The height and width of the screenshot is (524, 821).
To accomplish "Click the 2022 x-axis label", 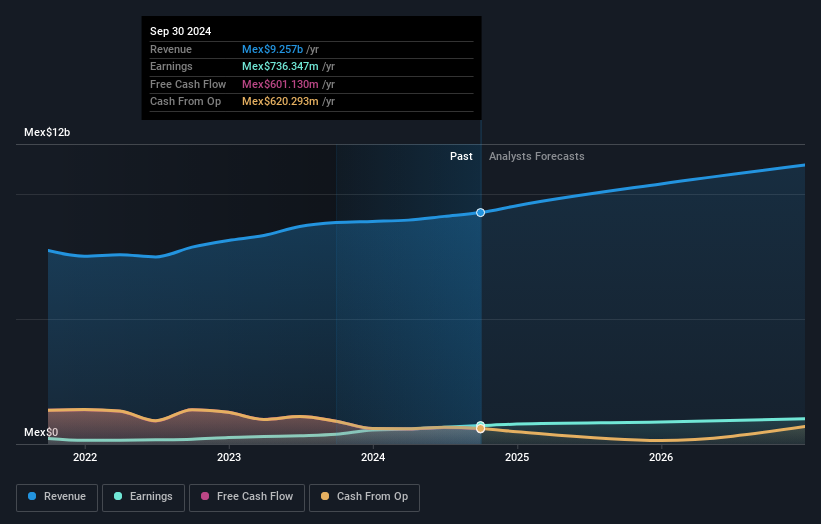I will (85, 458).
